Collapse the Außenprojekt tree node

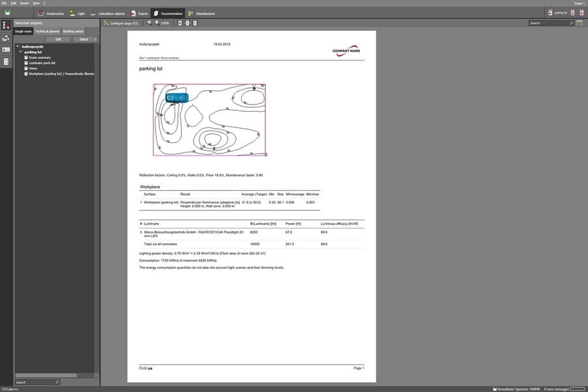point(17,46)
